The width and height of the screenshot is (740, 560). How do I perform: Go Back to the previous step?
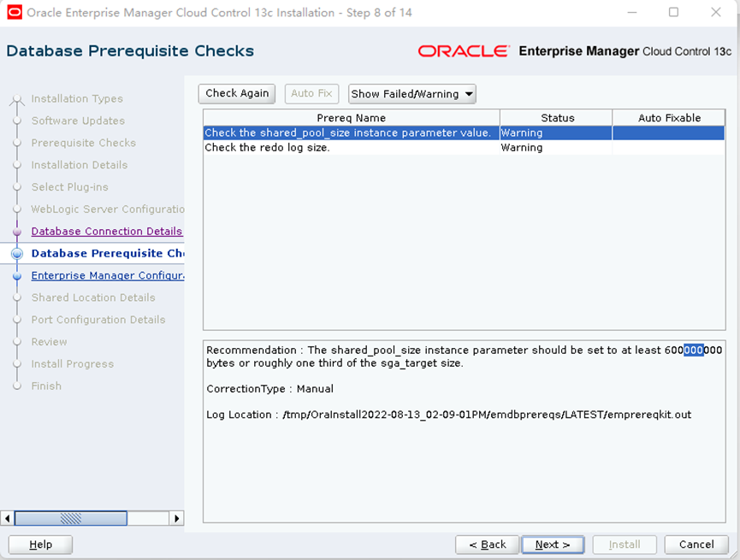487,545
